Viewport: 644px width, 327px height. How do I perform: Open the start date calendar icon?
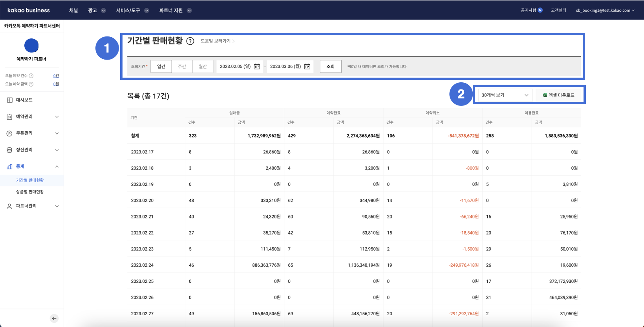(257, 67)
